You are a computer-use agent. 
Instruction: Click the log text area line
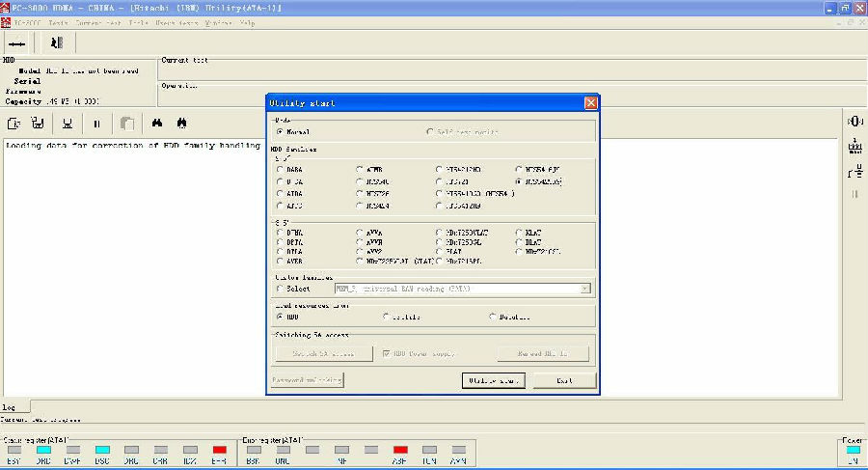click(x=133, y=145)
